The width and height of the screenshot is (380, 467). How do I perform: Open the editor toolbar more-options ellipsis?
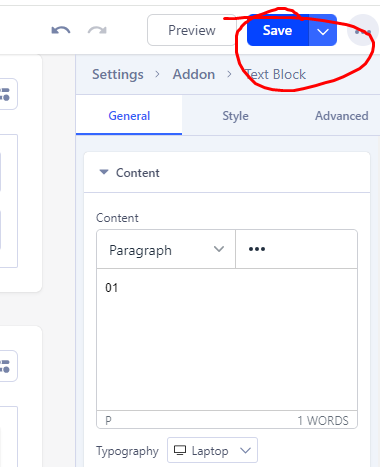[x=257, y=249]
